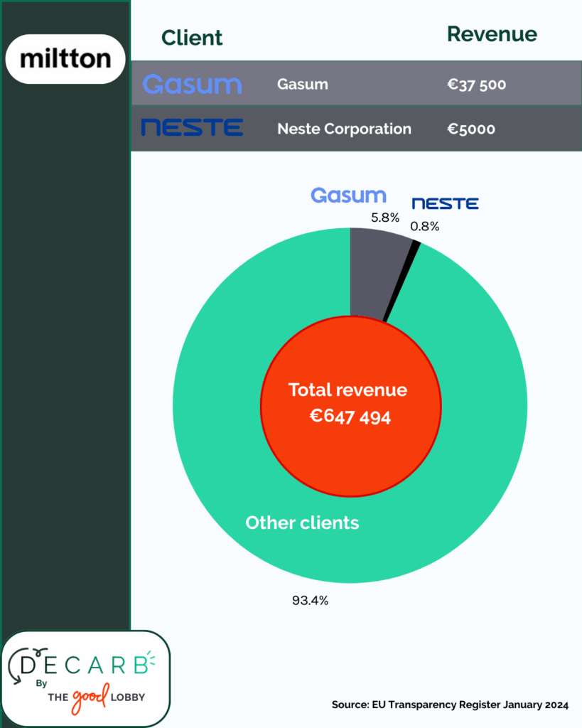
Task: Click the Gasum logo in the client table
Action: coord(192,84)
